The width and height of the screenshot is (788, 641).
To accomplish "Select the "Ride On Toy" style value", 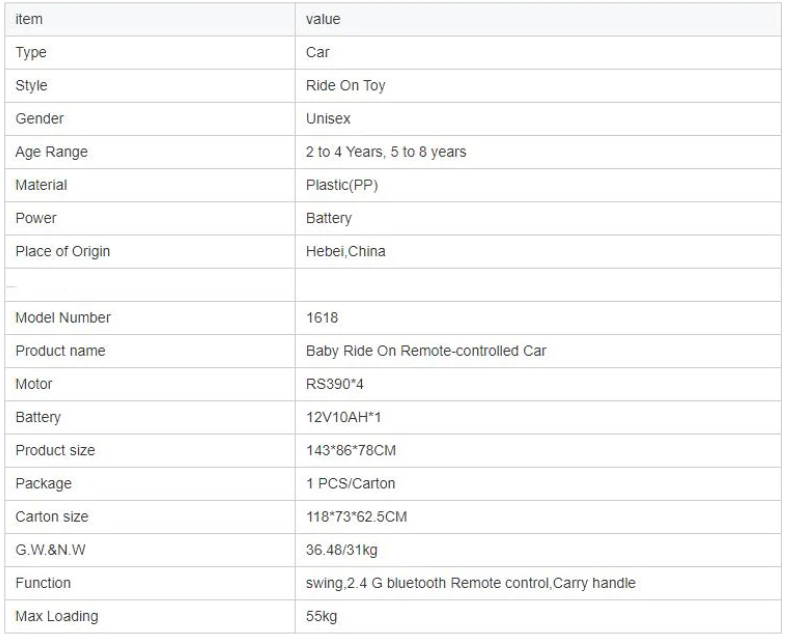I will pyautogui.click(x=345, y=86).
